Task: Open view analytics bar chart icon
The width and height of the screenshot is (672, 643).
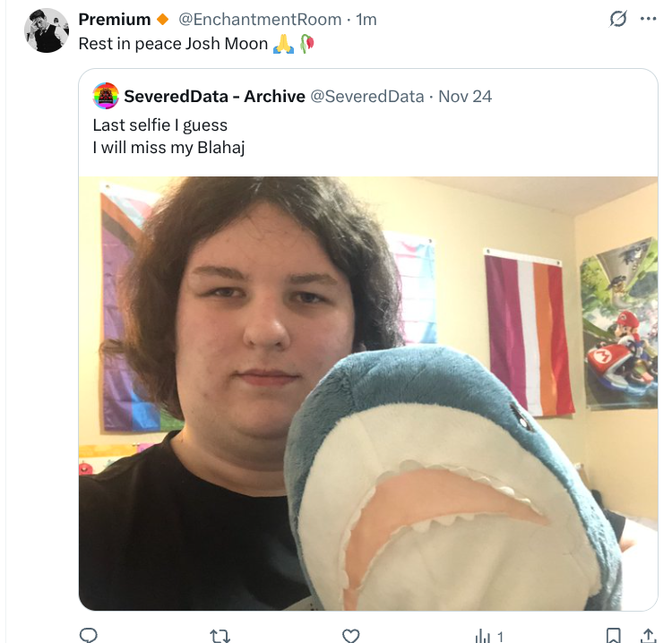Action: point(484,635)
